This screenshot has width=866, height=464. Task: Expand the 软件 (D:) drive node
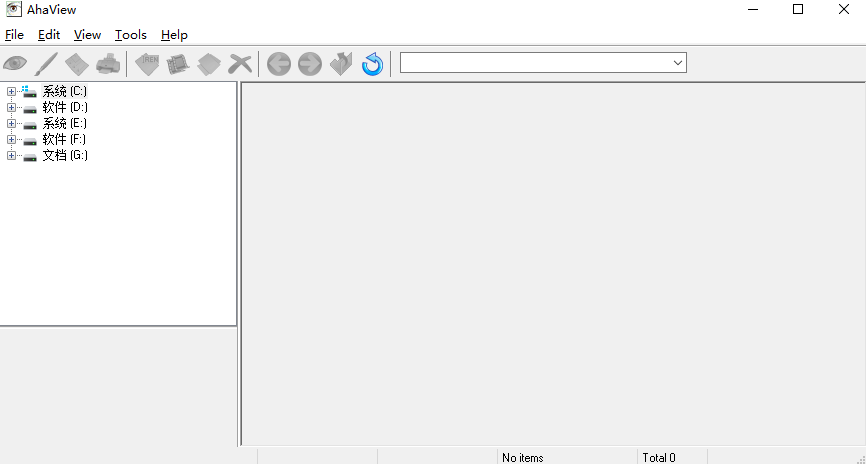[11, 108]
